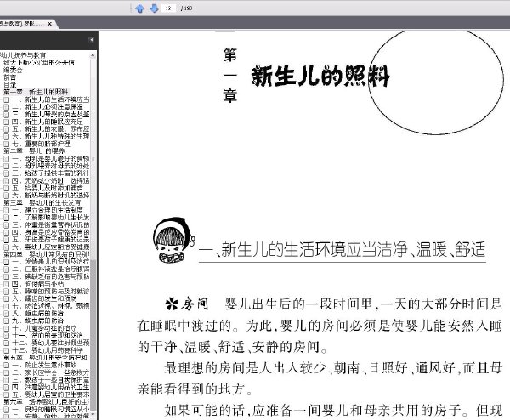
Task: Click bookmark icon beside 二、了解影响婴幼儿生长发
Action: tap(7, 218)
